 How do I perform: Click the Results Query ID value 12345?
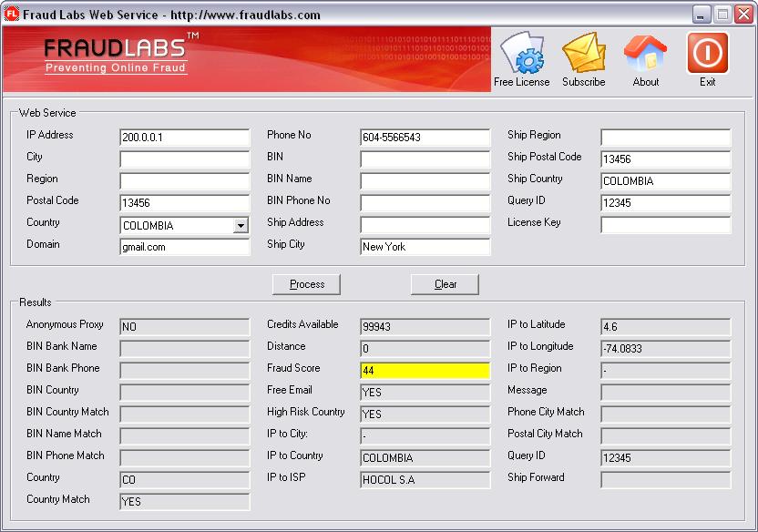pyautogui.click(x=666, y=458)
